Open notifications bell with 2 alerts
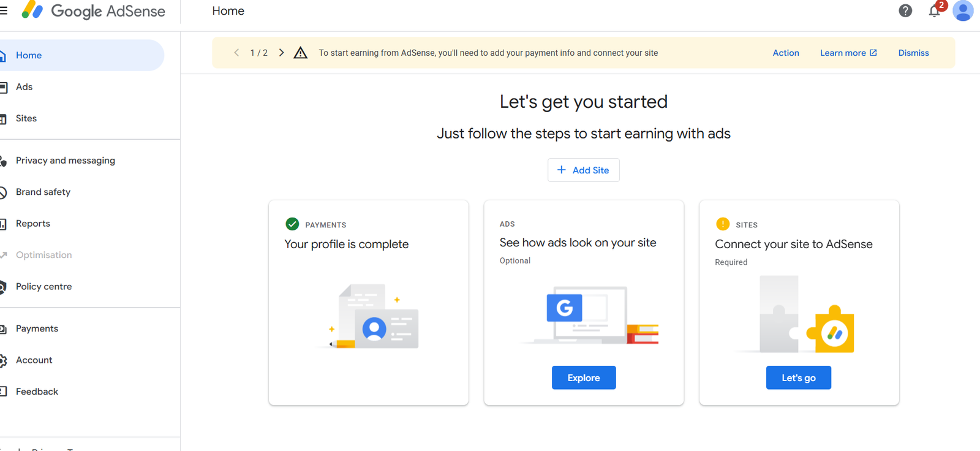 point(934,11)
